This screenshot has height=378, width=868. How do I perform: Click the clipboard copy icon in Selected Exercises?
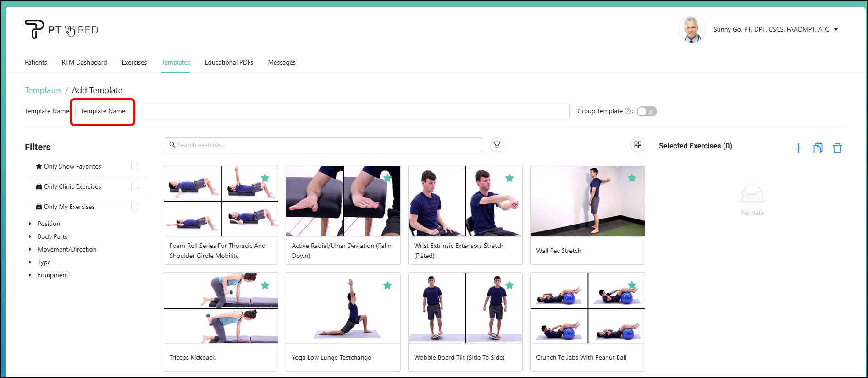coord(818,148)
